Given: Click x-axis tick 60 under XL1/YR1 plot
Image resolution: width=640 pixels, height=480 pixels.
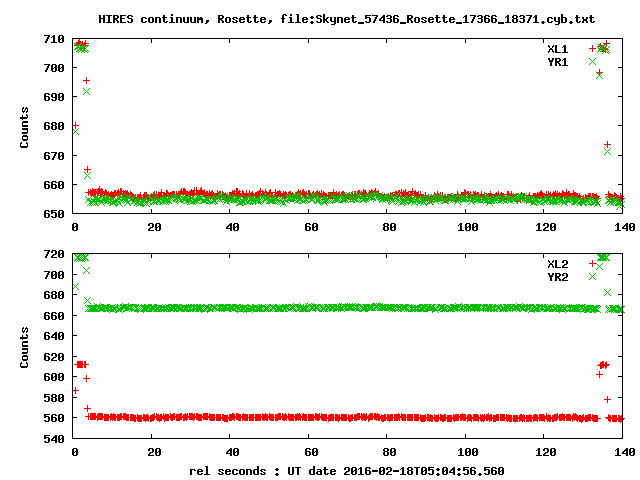Looking at the screenshot, I should [311, 227].
